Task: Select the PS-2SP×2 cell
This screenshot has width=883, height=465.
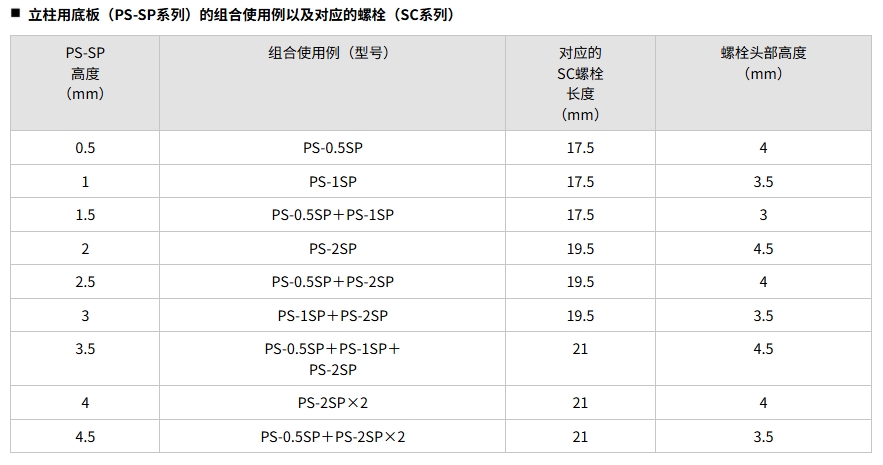Action: 332,403
